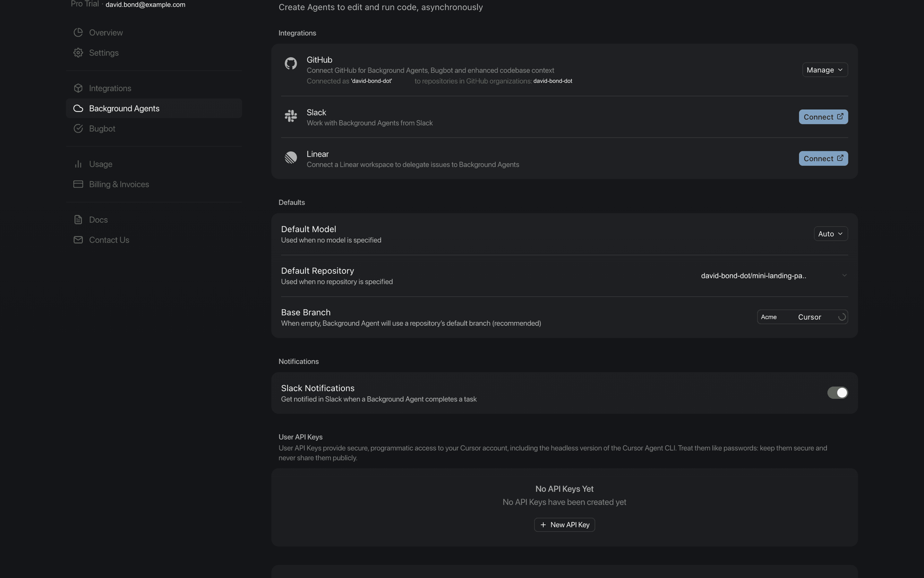This screenshot has width=924, height=578.
Task: Click the Background Agents cloud icon
Action: 78,108
